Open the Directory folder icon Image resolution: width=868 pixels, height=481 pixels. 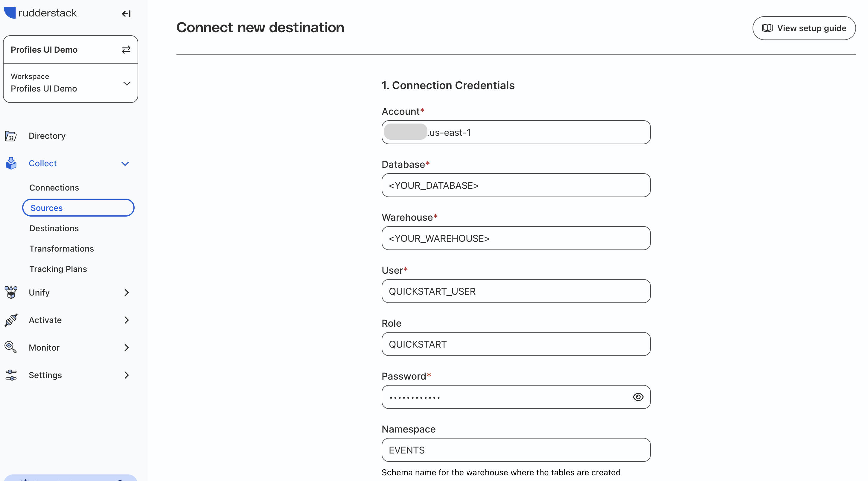coord(11,136)
